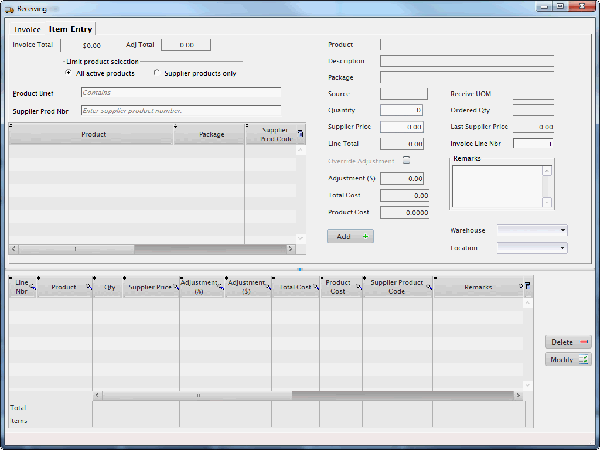Click the Quantity input field
This screenshot has width=600, height=450.
[401, 110]
